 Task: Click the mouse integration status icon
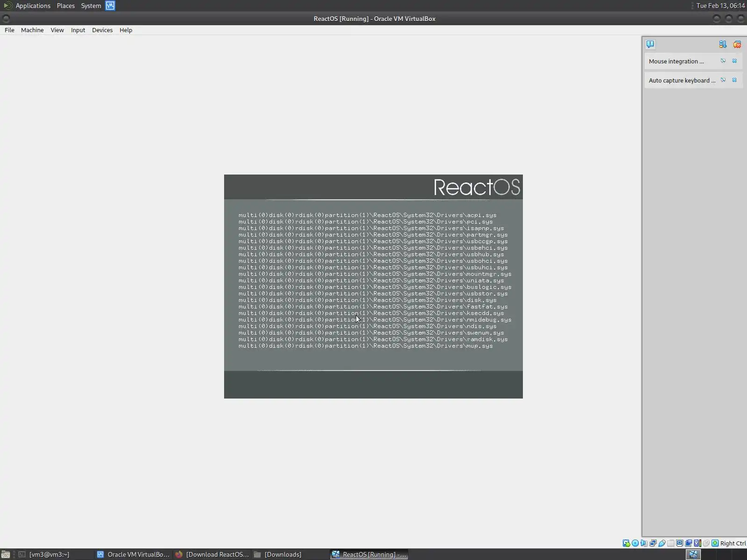[x=706, y=543]
